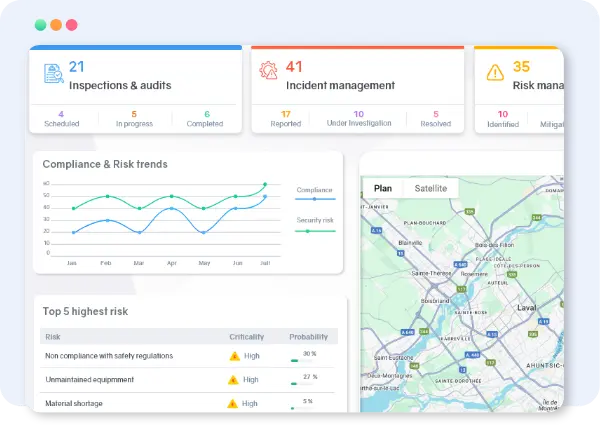Switch the map to Plan view
The image size is (600, 431).
click(382, 188)
